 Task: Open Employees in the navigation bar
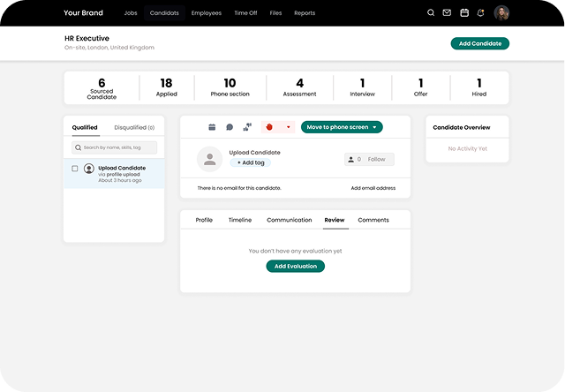tap(207, 13)
